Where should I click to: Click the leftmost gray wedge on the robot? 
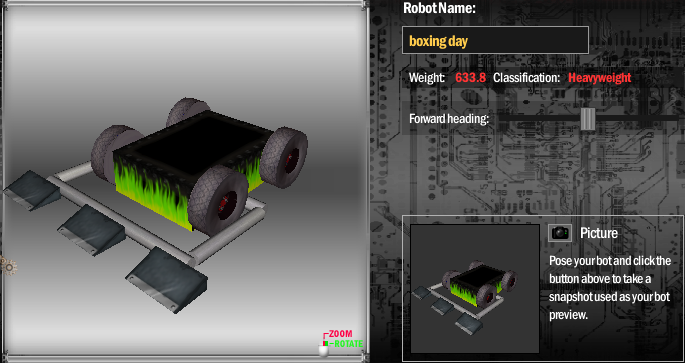[31, 190]
